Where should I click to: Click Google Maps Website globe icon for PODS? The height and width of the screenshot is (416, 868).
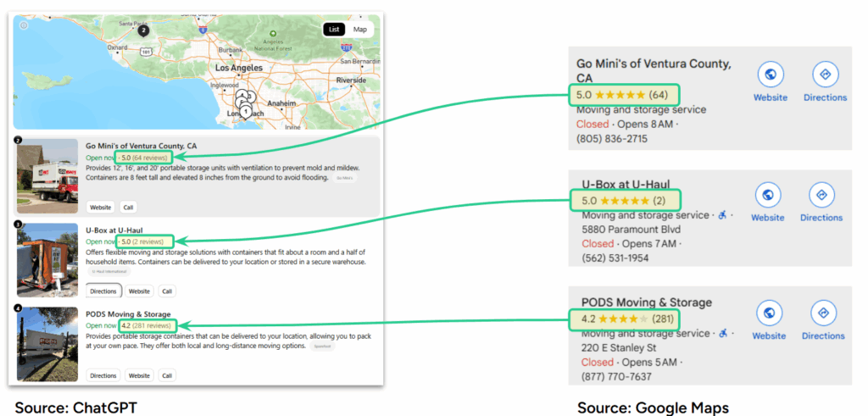tap(769, 313)
